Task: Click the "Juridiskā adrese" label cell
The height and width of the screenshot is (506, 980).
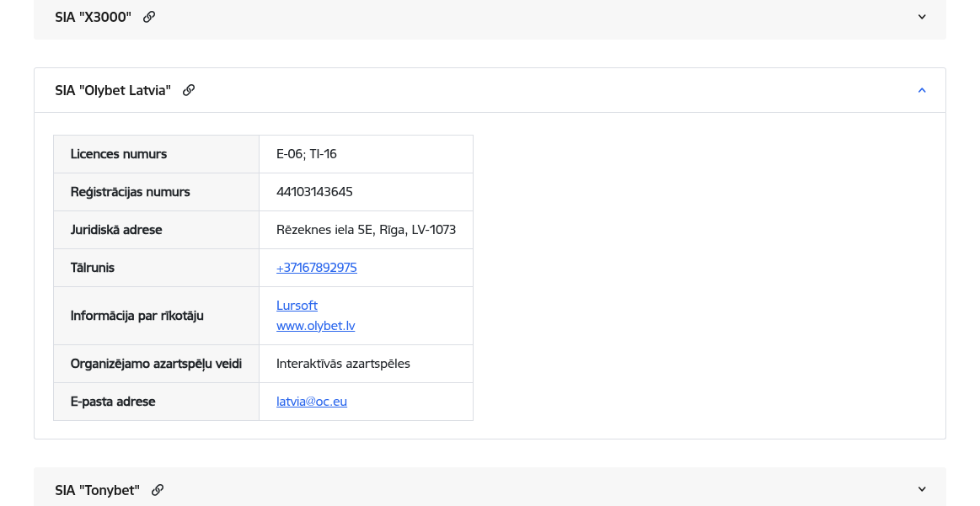Action: [x=156, y=230]
